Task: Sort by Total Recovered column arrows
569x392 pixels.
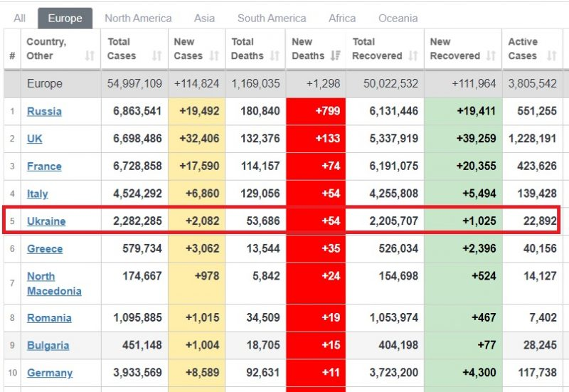Action: pos(413,55)
